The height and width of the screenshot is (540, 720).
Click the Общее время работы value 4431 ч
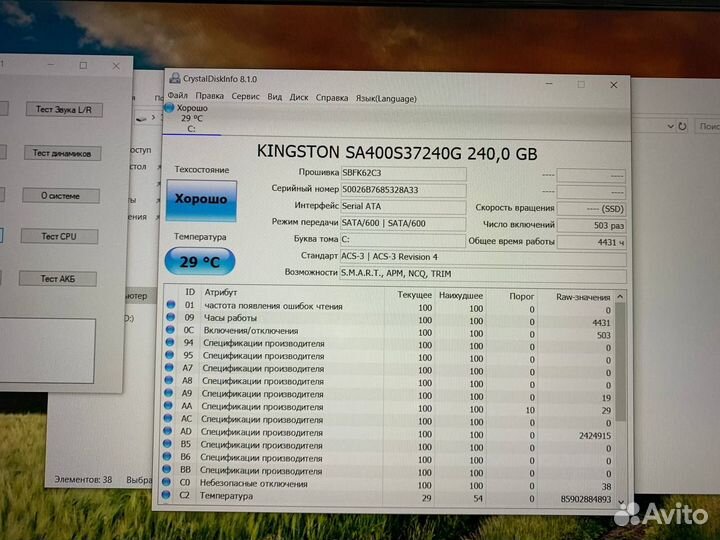click(591, 242)
